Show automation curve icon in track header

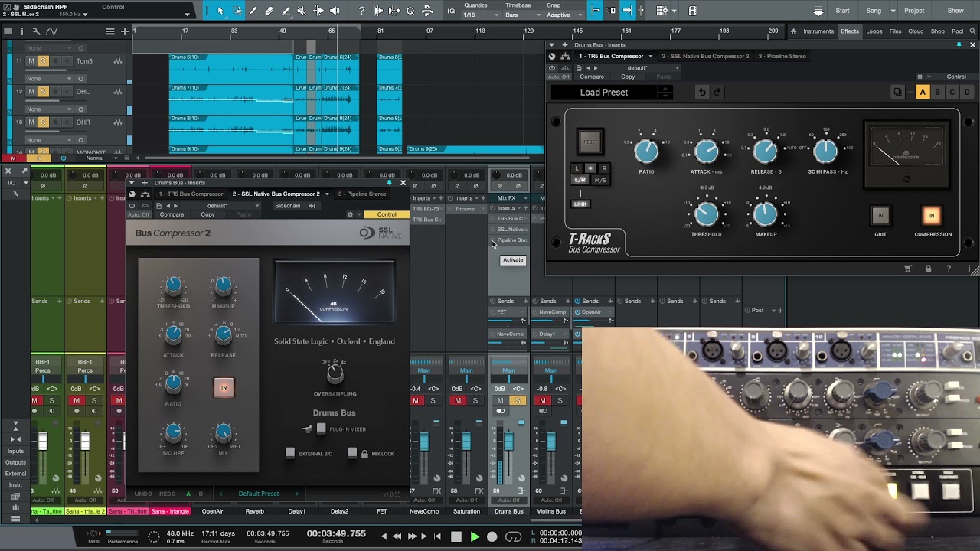[x=51, y=31]
